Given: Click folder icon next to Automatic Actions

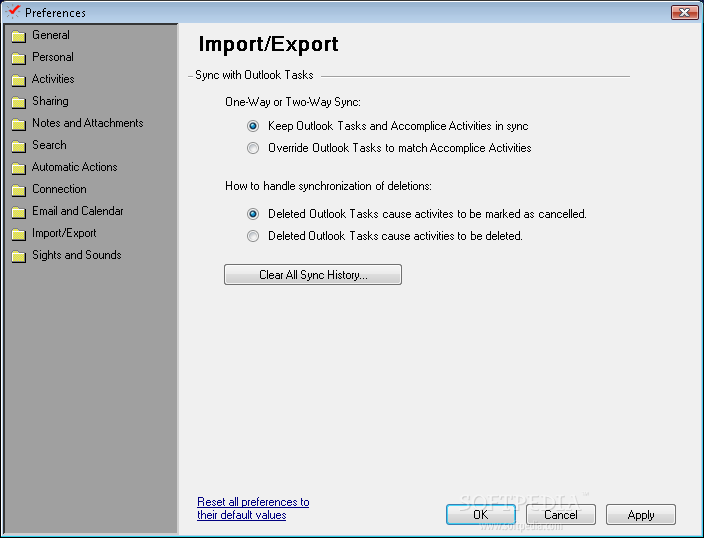Looking at the screenshot, I should [18, 168].
